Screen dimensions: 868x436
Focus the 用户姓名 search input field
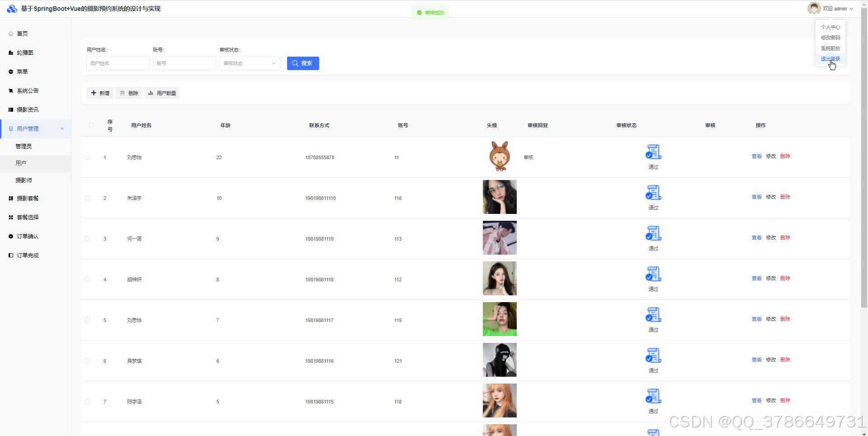118,63
